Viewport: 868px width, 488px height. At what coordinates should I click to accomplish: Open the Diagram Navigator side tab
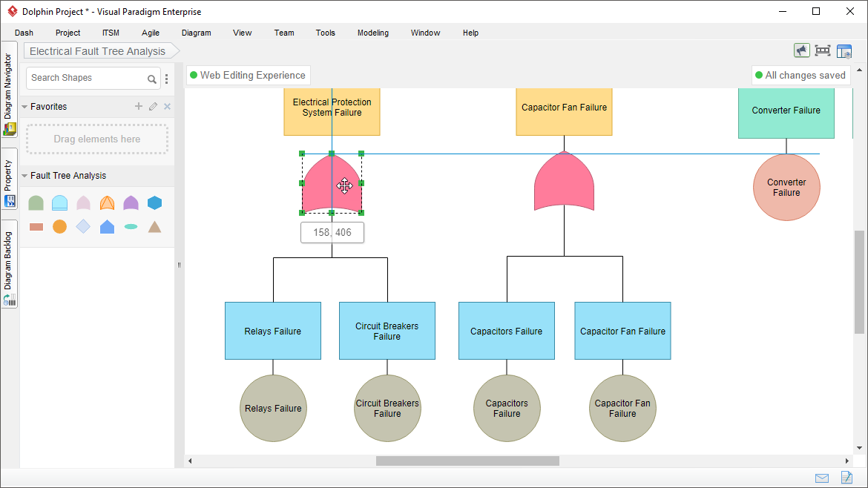(10, 90)
